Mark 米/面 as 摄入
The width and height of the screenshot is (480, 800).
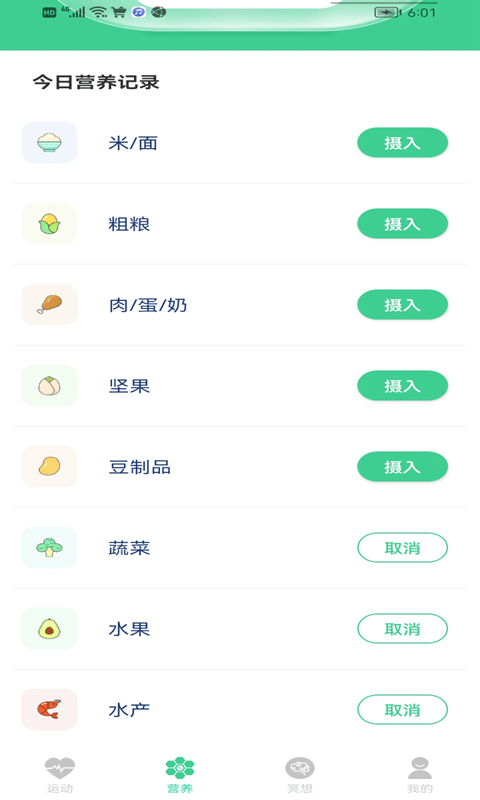[402, 143]
